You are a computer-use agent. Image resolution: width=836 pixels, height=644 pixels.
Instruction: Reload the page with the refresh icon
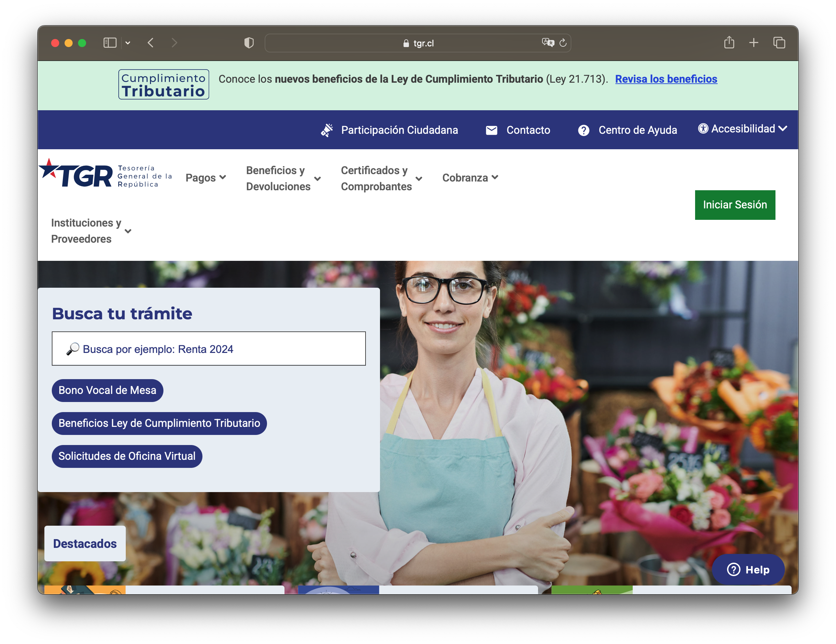tap(563, 43)
